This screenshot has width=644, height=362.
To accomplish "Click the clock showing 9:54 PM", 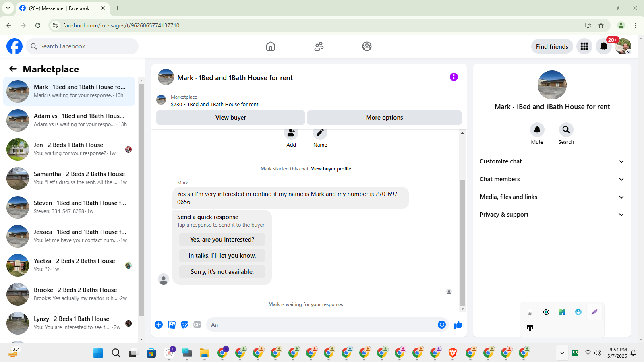I will click(618, 350).
